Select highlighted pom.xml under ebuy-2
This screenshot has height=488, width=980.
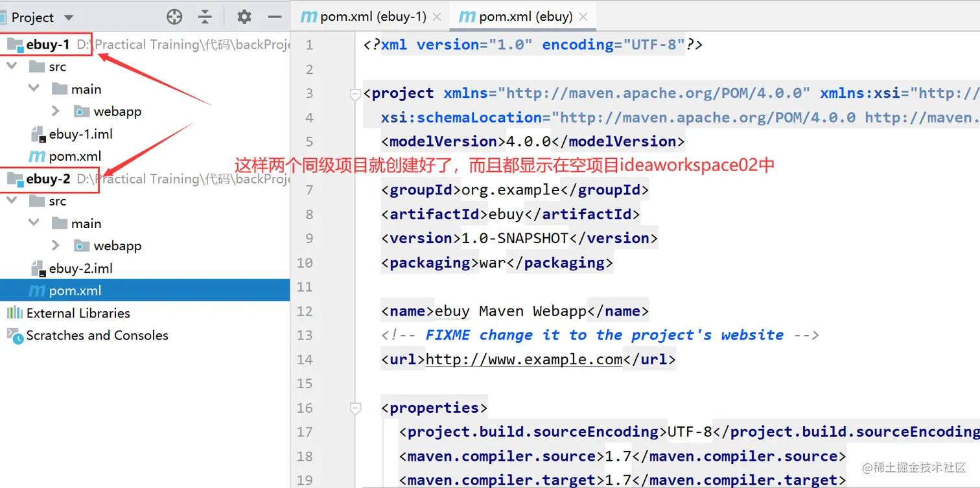tap(145, 290)
